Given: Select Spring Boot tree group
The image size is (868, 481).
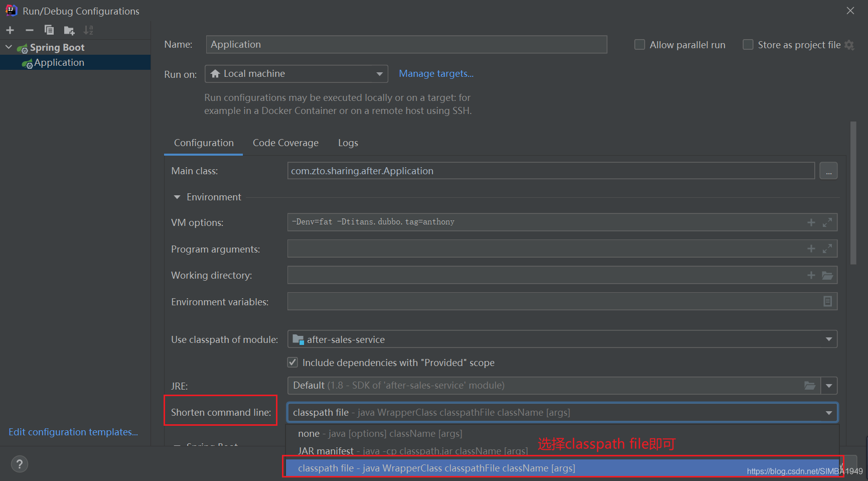Looking at the screenshot, I should (75, 47).
